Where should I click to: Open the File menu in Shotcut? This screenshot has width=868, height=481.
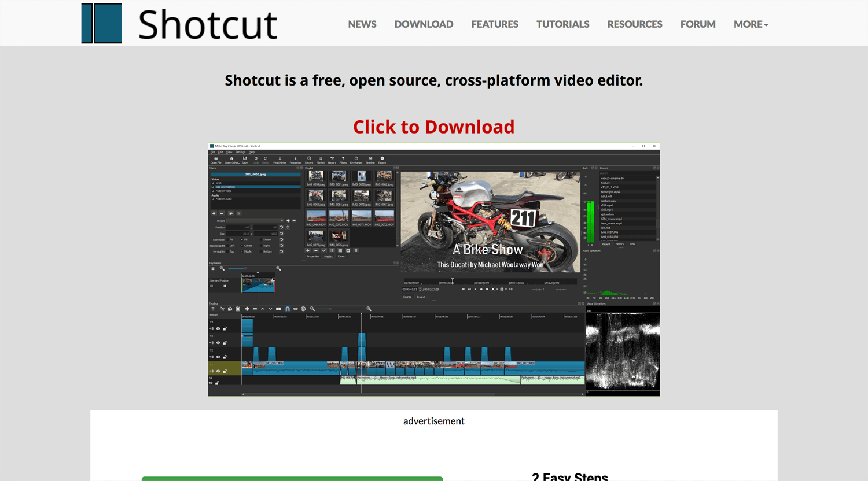click(x=212, y=152)
